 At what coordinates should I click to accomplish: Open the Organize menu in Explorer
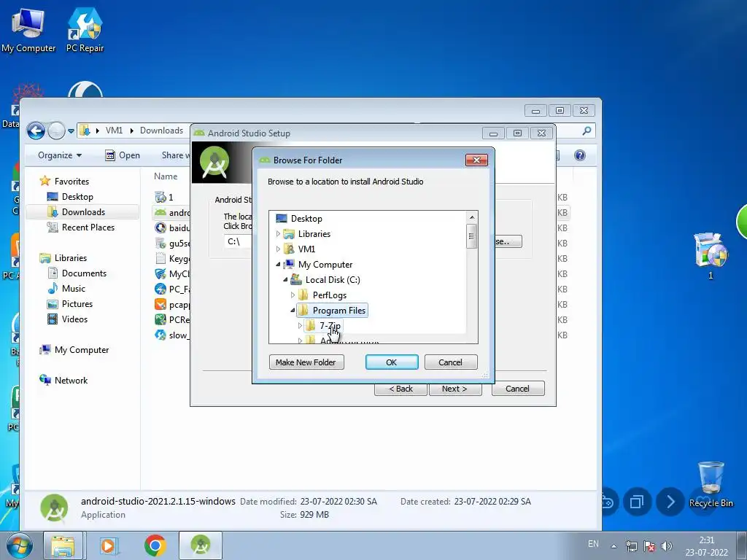(x=60, y=155)
